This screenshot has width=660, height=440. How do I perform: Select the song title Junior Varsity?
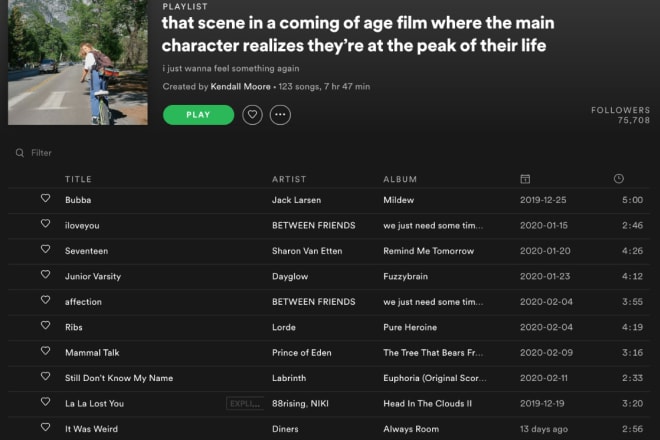(x=93, y=277)
